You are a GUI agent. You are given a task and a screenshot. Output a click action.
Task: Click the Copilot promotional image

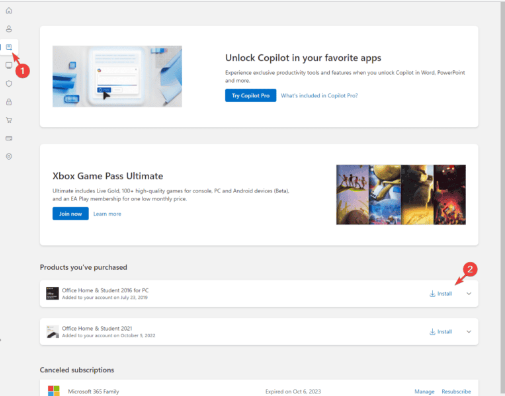[x=117, y=76]
